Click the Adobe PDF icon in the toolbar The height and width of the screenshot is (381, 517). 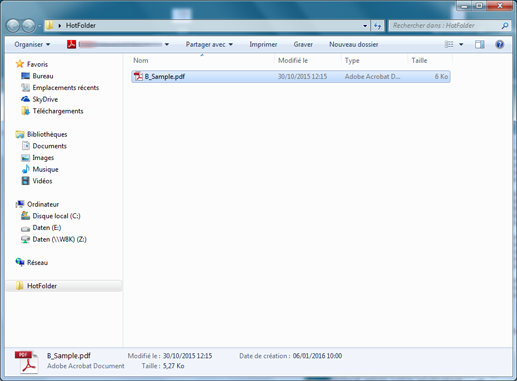(71, 44)
